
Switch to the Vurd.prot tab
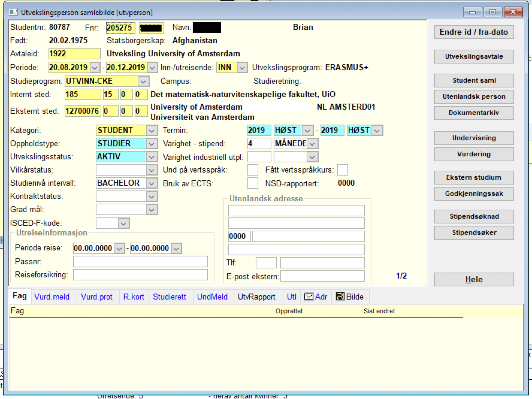click(x=97, y=297)
